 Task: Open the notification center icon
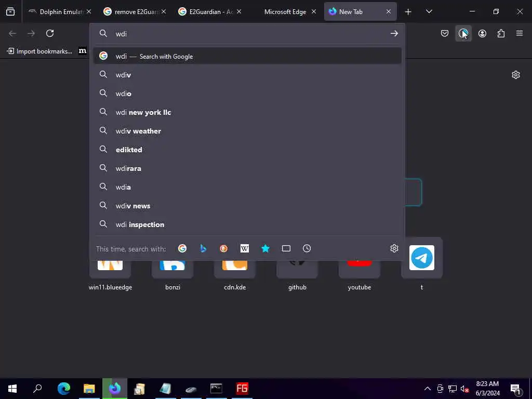[516, 389]
